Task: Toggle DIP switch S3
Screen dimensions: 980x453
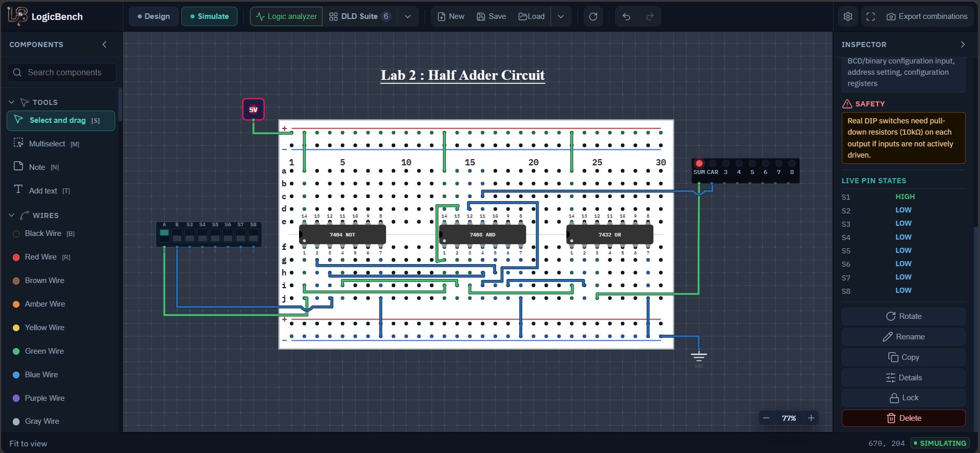Action: coord(190,235)
